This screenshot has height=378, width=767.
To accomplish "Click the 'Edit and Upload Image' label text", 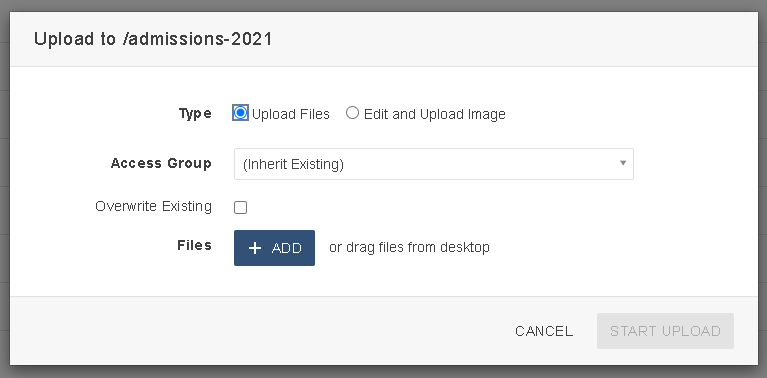I will 434,114.
